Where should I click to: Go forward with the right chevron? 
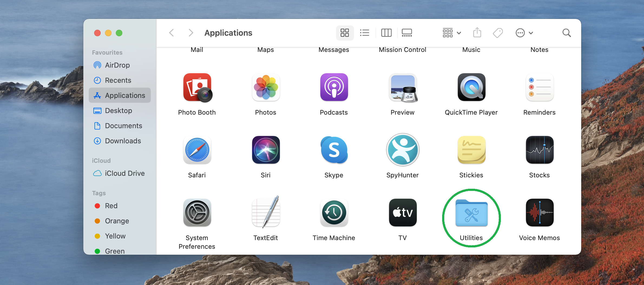pos(191,33)
